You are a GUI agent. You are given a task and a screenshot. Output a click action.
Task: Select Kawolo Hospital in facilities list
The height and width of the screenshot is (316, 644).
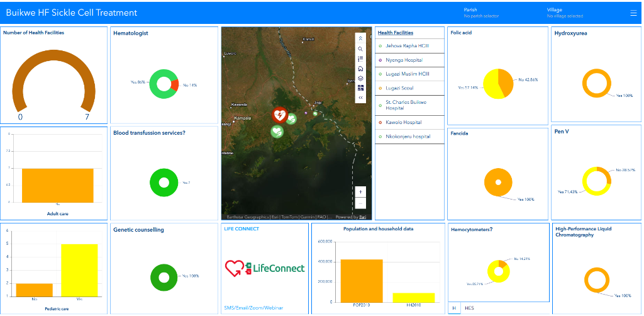click(410, 123)
